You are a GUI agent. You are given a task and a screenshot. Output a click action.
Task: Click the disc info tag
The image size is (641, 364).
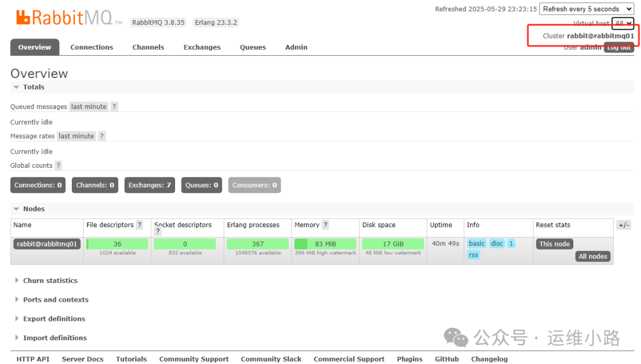tap(497, 244)
